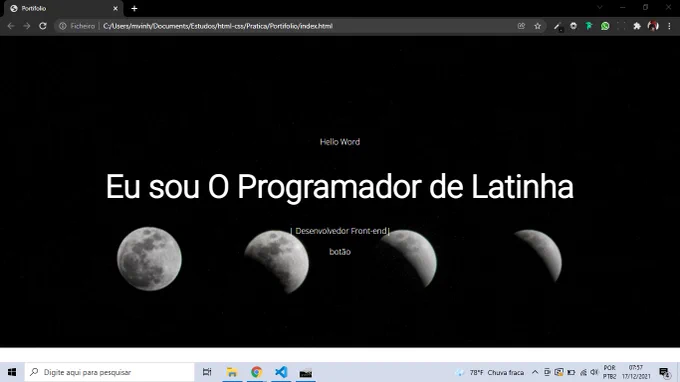The height and width of the screenshot is (382, 680).
Task: Open File Explorer from the taskbar
Action: pos(232,372)
